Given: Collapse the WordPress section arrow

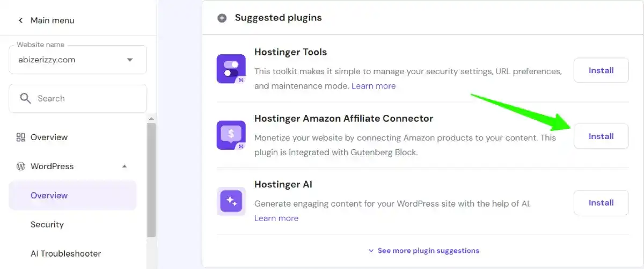Looking at the screenshot, I should pyautogui.click(x=125, y=166).
